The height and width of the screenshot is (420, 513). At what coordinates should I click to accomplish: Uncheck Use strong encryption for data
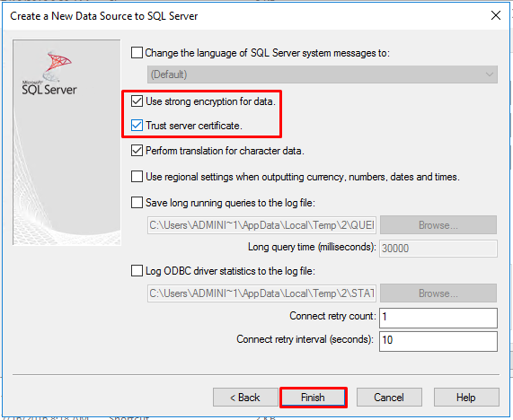pyautogui.click(x=137, y=101)
